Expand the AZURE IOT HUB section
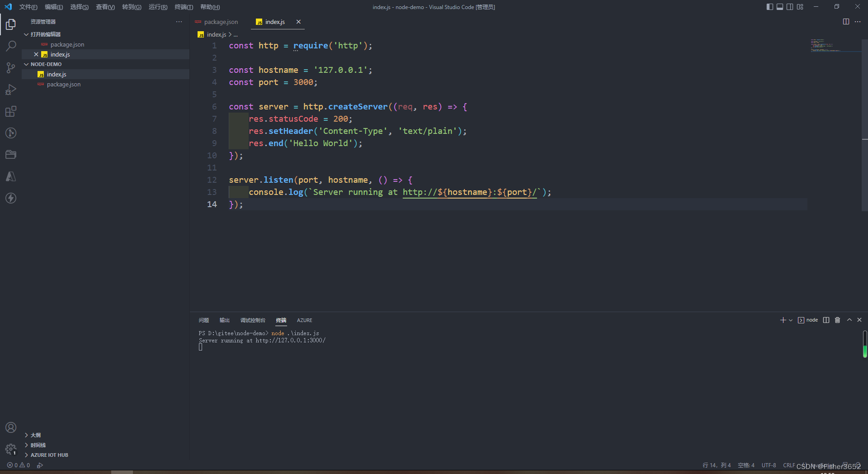Viewport: 868px width, 474px height. (26, 455)
